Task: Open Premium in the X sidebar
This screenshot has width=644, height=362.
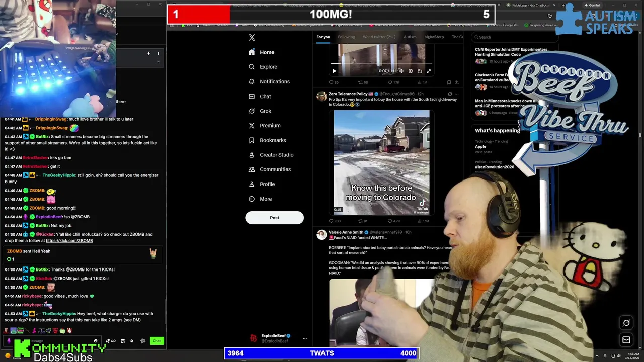Action: pos(264,125)
